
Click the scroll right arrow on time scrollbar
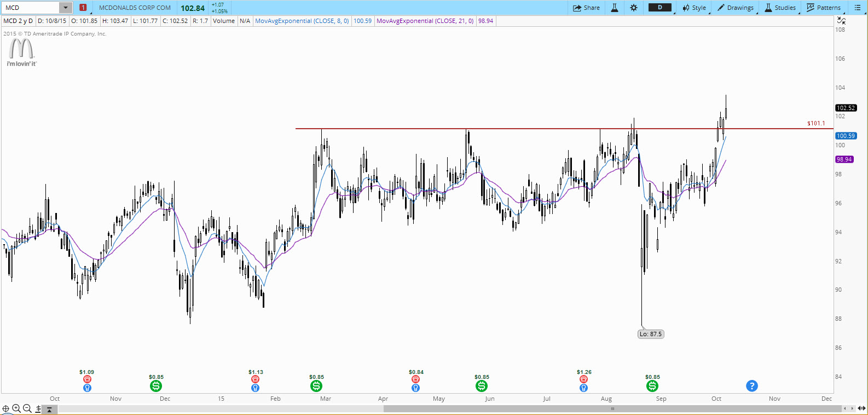[852, 408]
